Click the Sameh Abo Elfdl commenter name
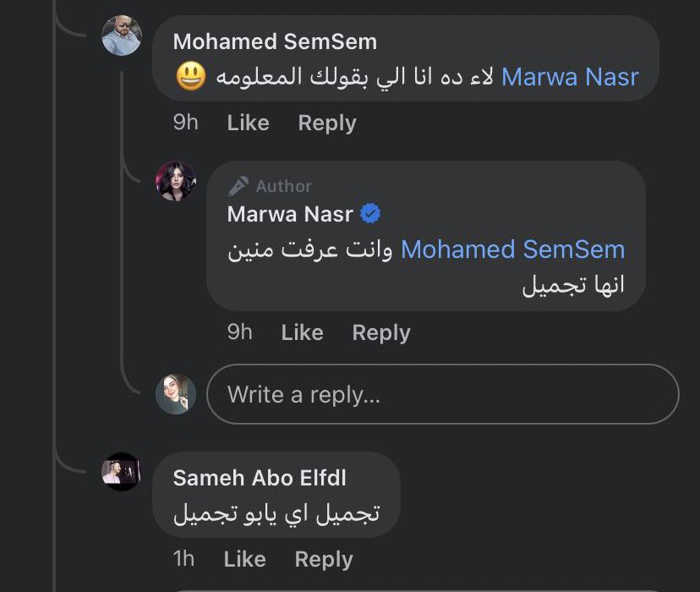 [260, 478]
